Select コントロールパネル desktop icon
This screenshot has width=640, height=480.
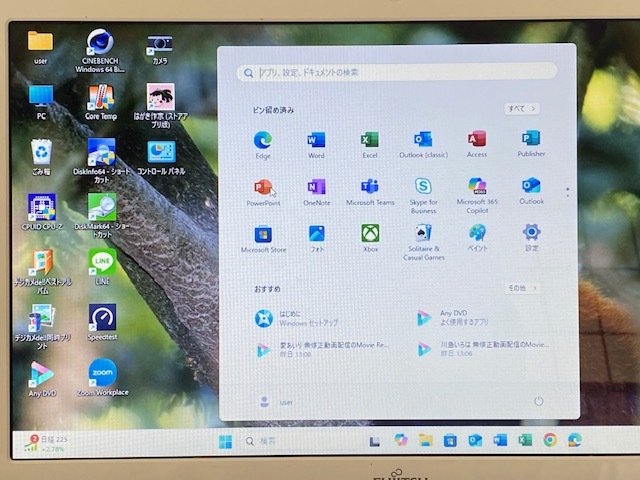pyautogui.click(x=161, y=158)
